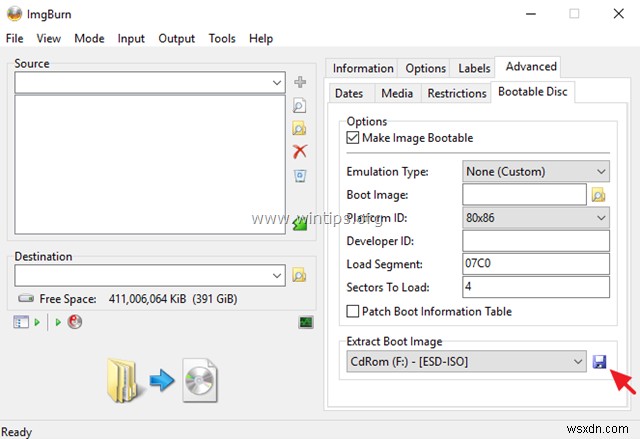
Task: Switch to the Restrictions sub-tab
Action: [457, 93]
